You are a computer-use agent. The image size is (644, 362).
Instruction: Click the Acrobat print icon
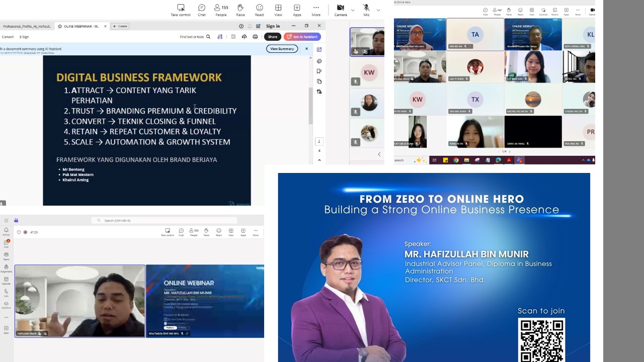click(255, 37)
